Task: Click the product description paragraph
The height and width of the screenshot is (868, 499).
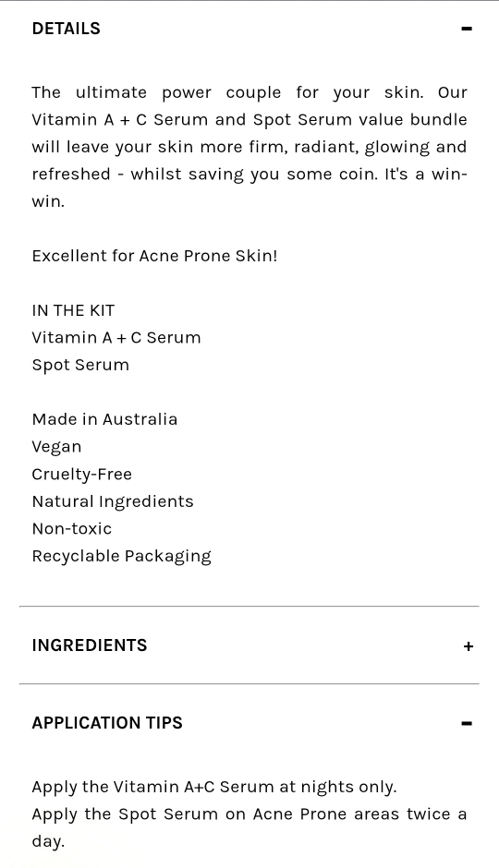Action: pyautogui.click(x=249, y=147)
